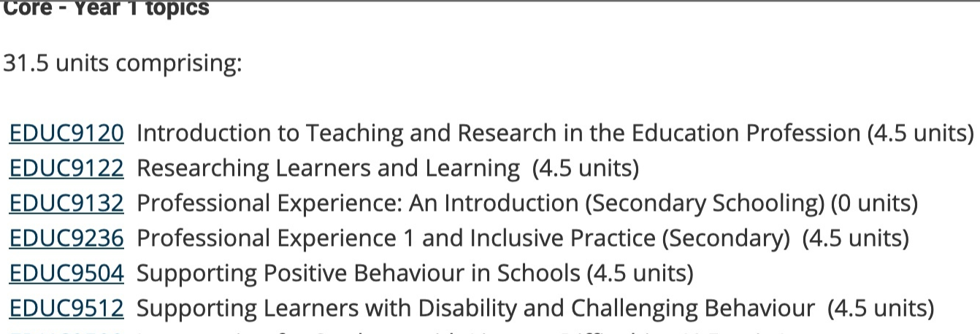Click title 'Introduction to Teaching and Research in the Education Profession'
This screenshot has height=334, width=980.
point(499,133)
